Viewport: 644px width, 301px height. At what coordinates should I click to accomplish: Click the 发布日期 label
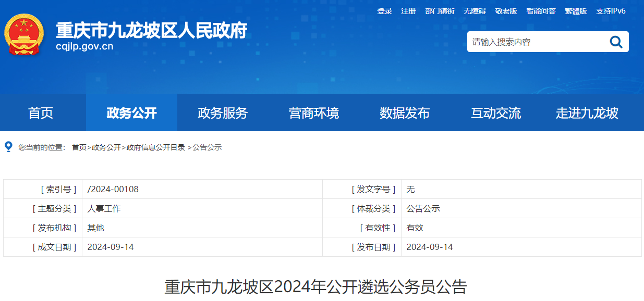pos(373,247)
